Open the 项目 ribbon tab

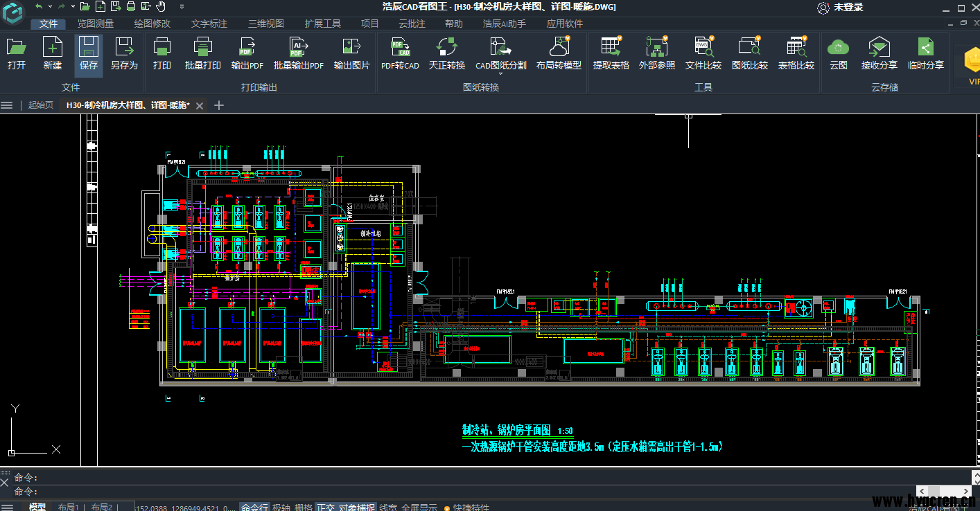[x=370, y=24]
